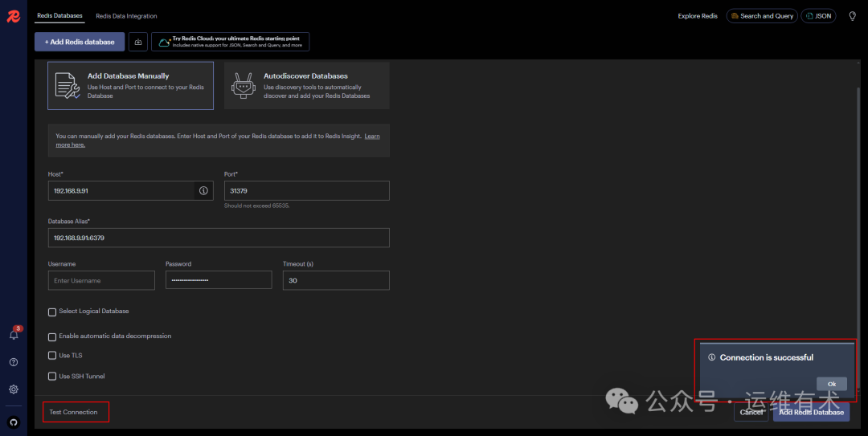Click the Username input field

coord(101,280)
